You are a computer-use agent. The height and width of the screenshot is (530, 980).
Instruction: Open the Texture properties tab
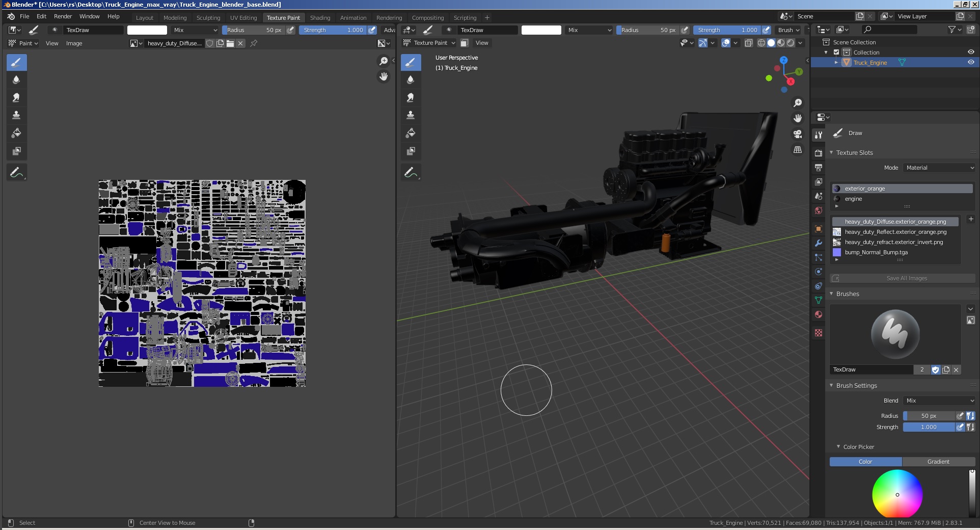point(819,333)
